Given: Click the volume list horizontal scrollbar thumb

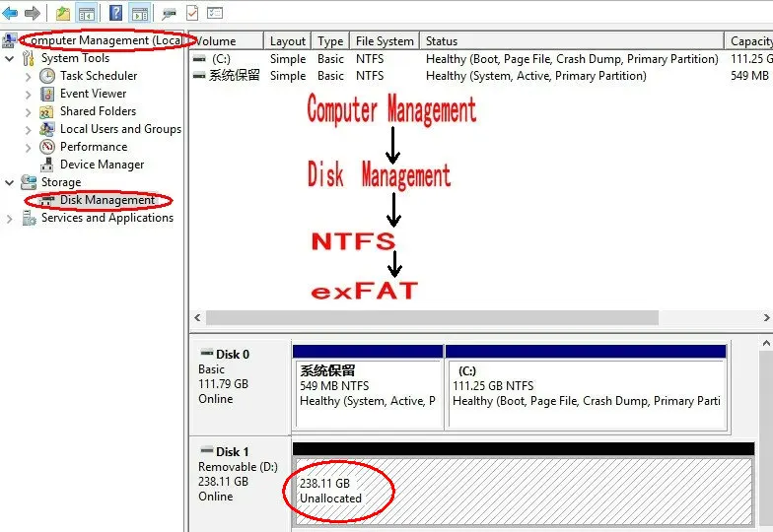Looking at the screenshot, I should click(x=432, y=317).
